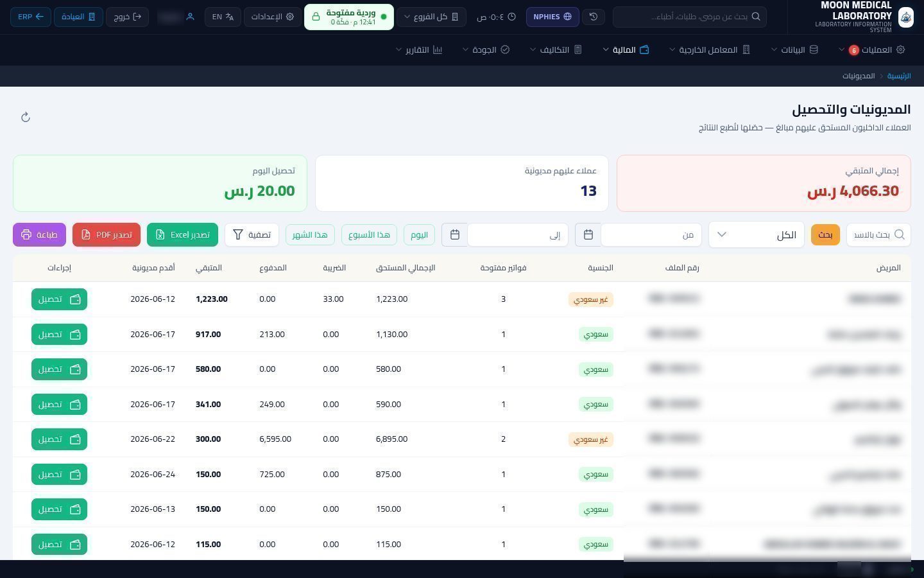The width and height of the screenshot is (924, 578).
Task: Expand the "المعامل الخارجية" menu
Action: pos(709,49)
